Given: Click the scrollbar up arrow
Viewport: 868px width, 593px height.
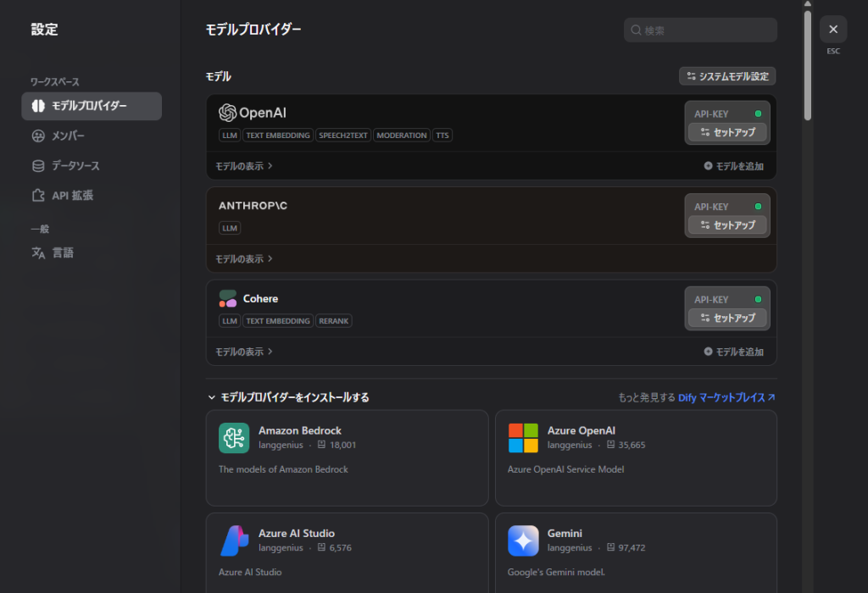Looking at the screenshot, I should click(808, 3).
